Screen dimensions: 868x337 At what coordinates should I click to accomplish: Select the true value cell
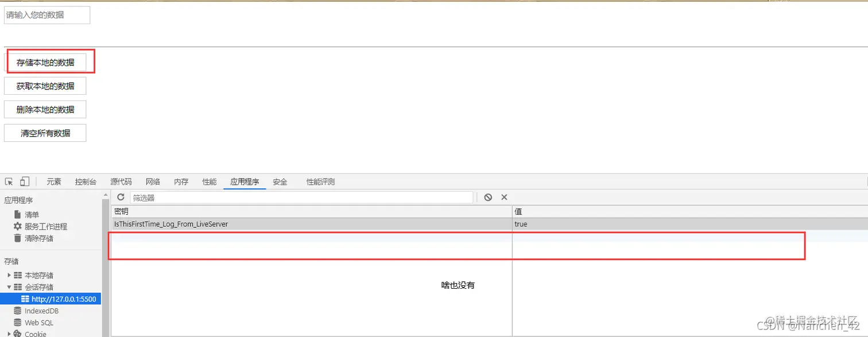pyautogui.click(x=690, y=224)
